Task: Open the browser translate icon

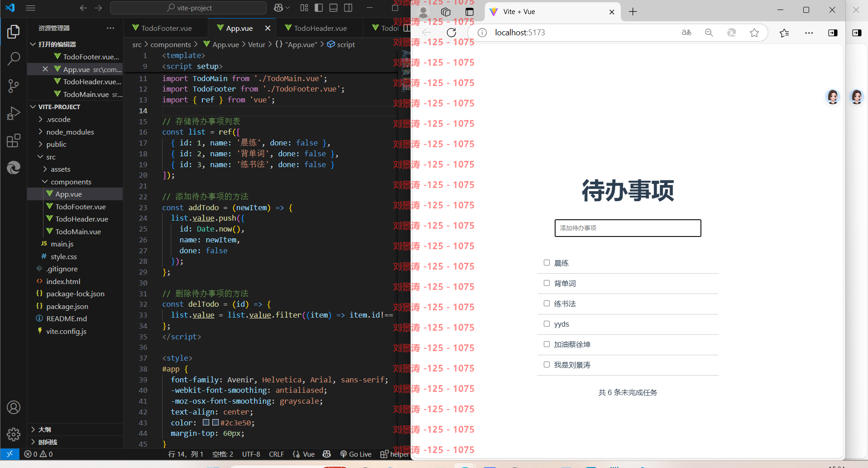Action: pyautogui.click(x=686, y=33)
